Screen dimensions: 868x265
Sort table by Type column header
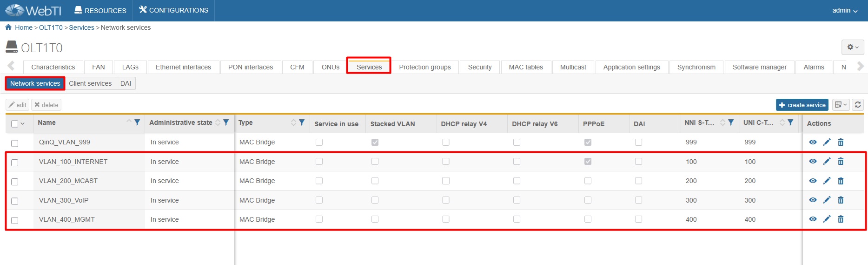245,122
